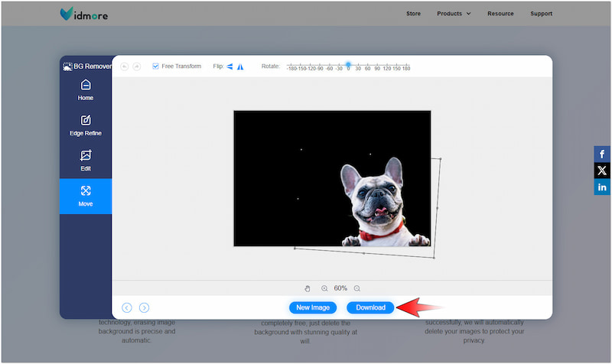
Task: Set rotation at 90 on Rotate slider
Action: coord(377,67)
